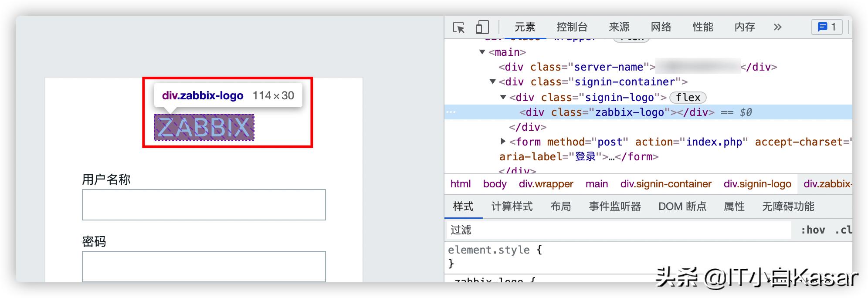Switch to the 性能 tab
Screen dimensions: 868x298
coord(703,27)
